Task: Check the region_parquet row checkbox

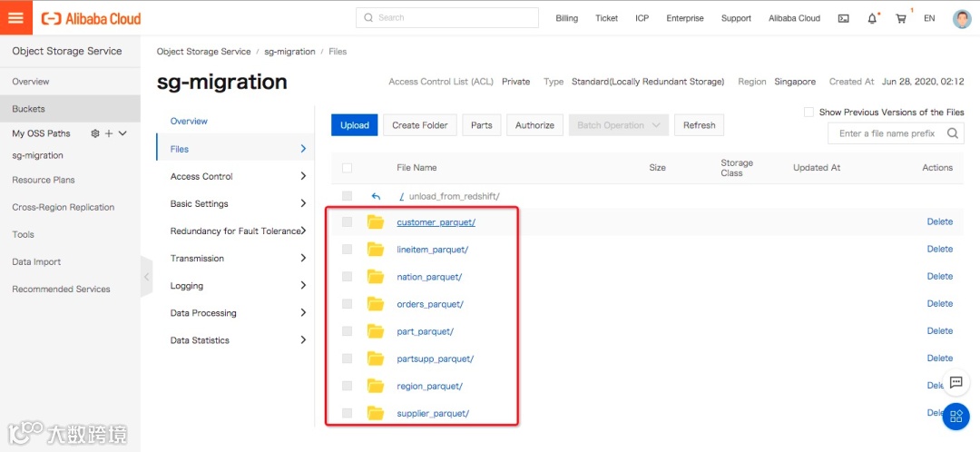Action: (347, 386)
